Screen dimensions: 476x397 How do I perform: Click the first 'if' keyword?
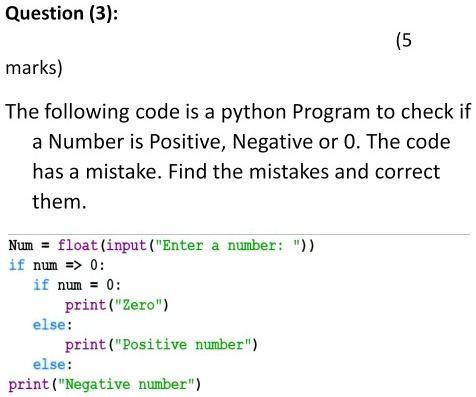point(17,265)
